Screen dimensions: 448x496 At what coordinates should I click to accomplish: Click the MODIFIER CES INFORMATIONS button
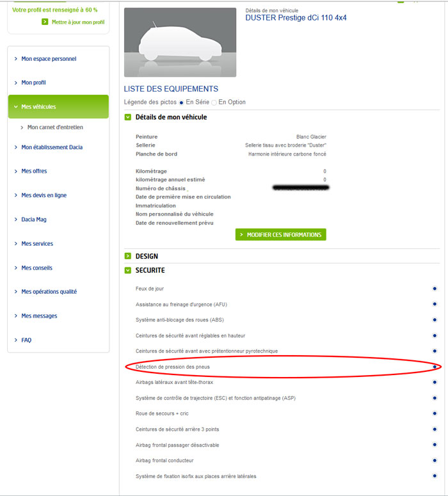point(280,235)
